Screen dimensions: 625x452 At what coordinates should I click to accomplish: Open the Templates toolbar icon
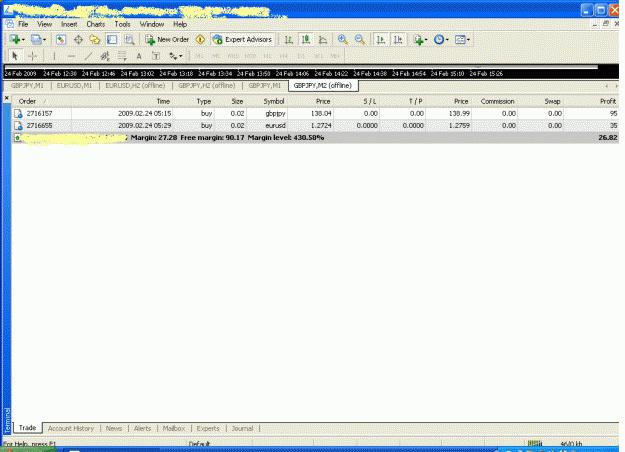460,39
